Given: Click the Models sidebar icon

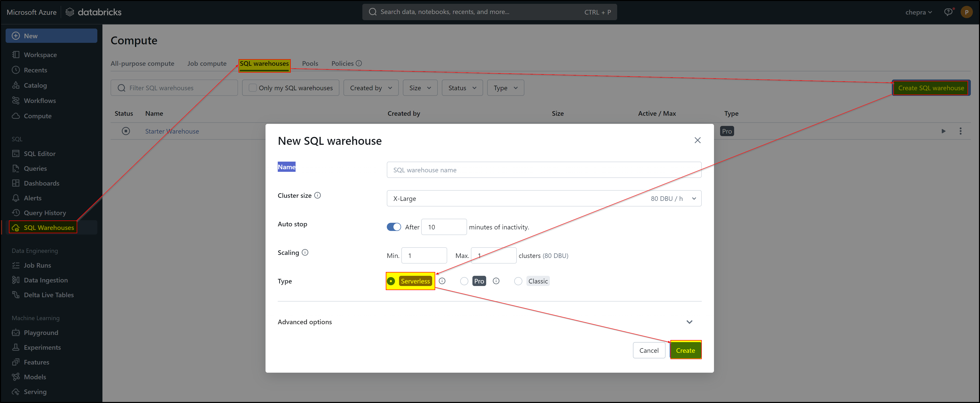Looking at the screenshot, I should pyautogui.click(x=16, y=377).
